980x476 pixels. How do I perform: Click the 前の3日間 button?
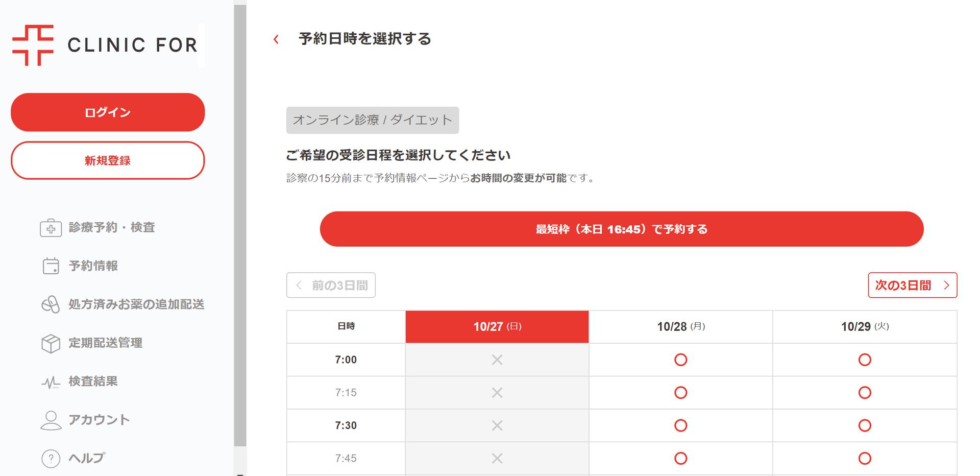coord(331,285)
